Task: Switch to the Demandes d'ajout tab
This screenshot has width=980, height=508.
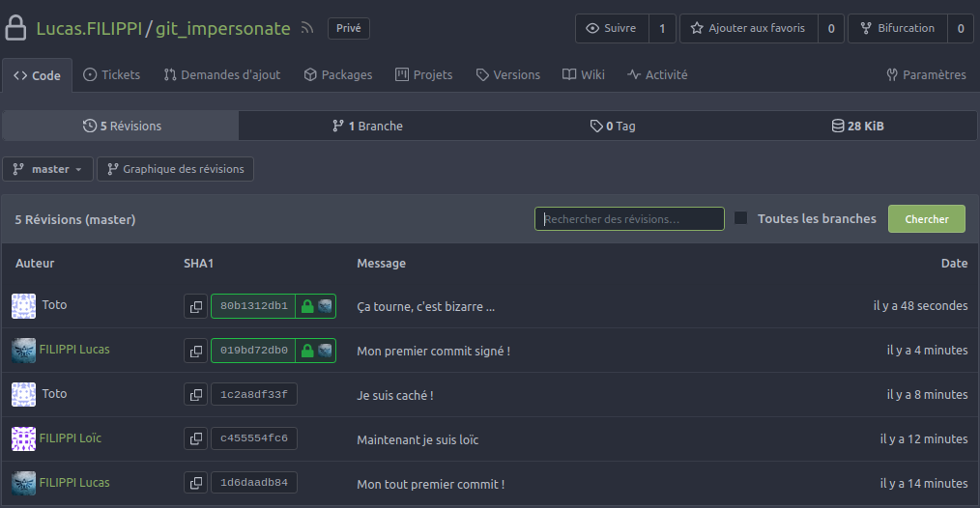Action: [221, 74]
